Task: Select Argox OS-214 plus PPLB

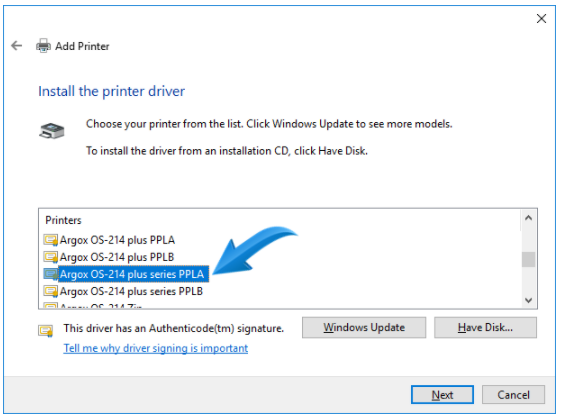Action: pyautogui.click(x=117, y=257)
